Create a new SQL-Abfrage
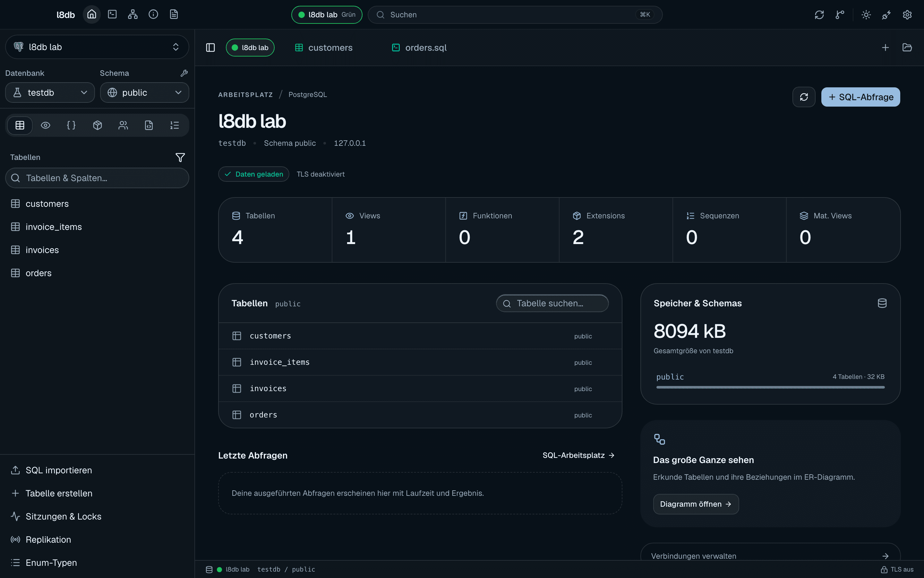 click(x=860, y=97)
